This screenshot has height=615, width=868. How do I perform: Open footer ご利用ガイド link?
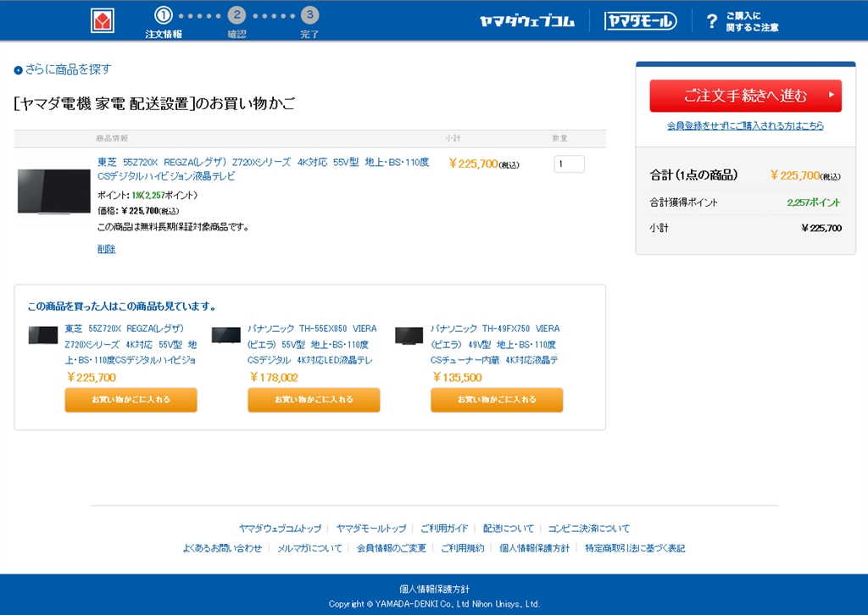444,528
